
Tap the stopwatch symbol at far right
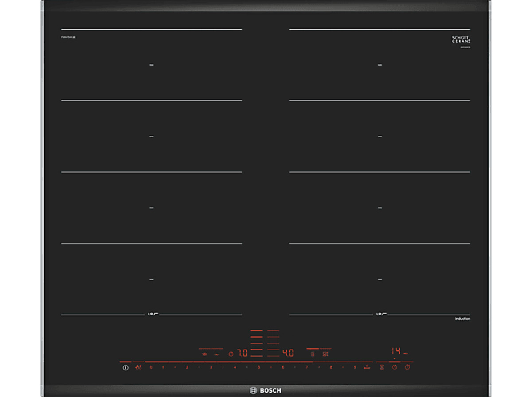point(407,367)
